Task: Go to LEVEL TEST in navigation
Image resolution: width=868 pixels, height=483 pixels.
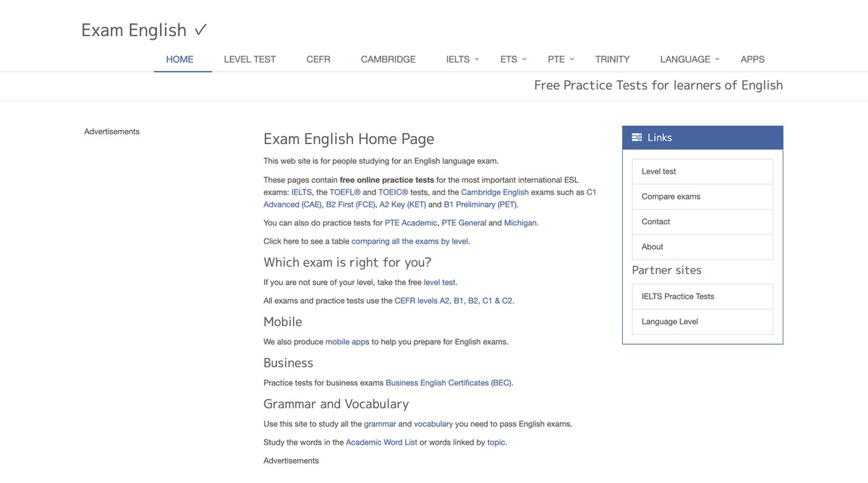Action: (x=250, y=59)
